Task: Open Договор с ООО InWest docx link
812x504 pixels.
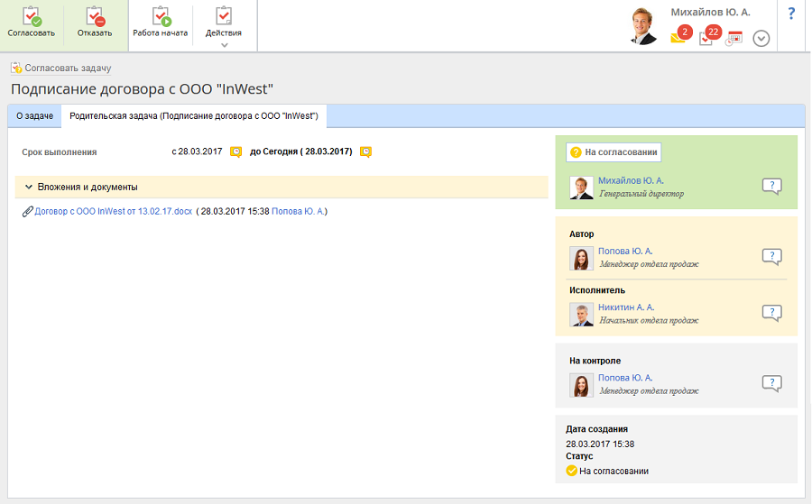Action: 114,211
